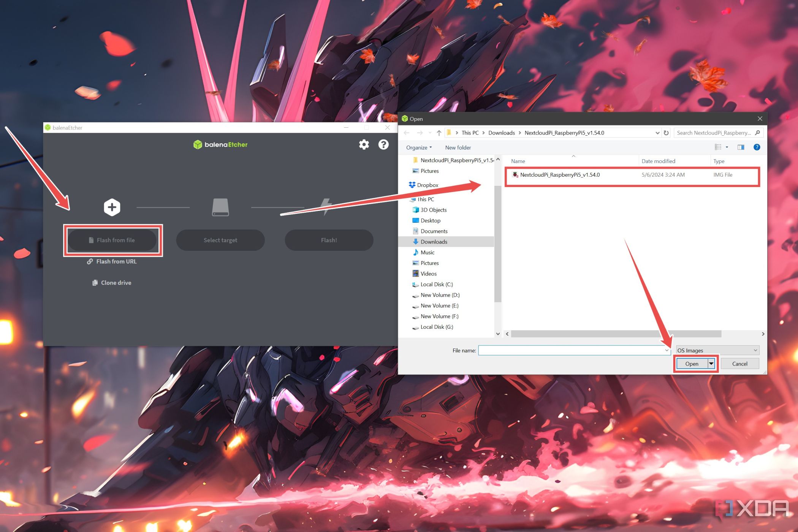Image resolution: width=798 pixels, height=532 pixels.
Task: Click New folder in toolbar
Action: pyautogui.click(x=458, y=147)
